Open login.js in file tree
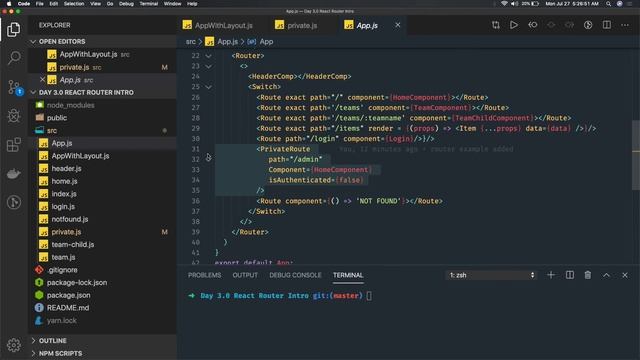640x360 pixels. 63,206
